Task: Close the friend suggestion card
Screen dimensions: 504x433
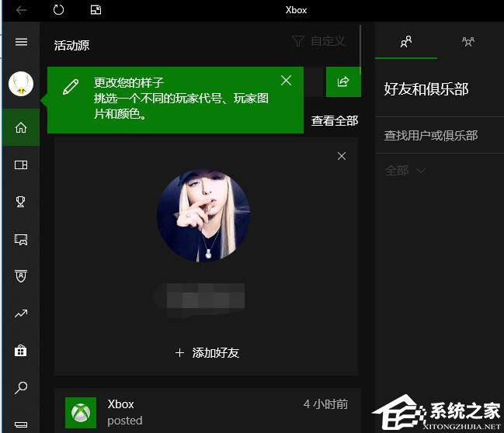Action: 342,156
